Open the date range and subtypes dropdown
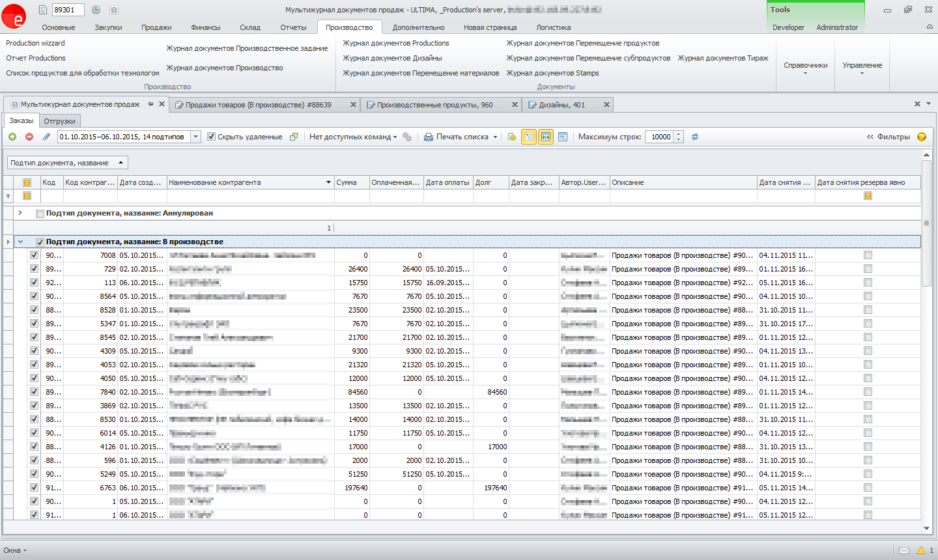This screenshot has width=938, height=560. (x=196, y=137)
